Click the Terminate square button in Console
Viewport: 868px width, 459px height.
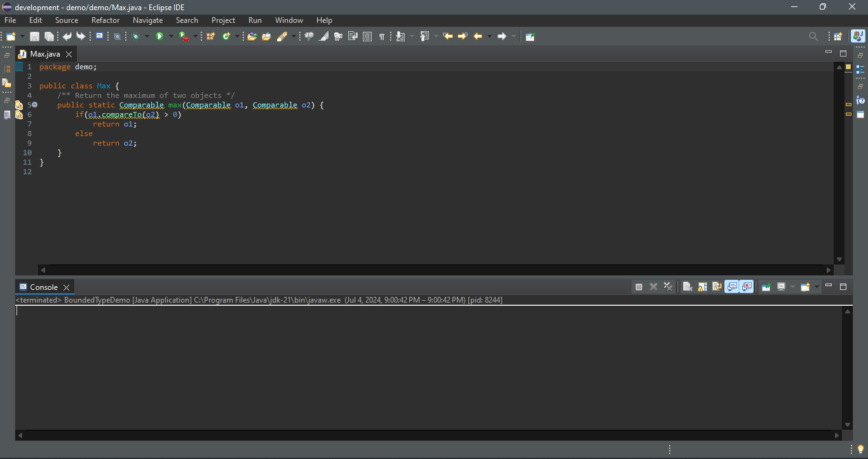639,287
